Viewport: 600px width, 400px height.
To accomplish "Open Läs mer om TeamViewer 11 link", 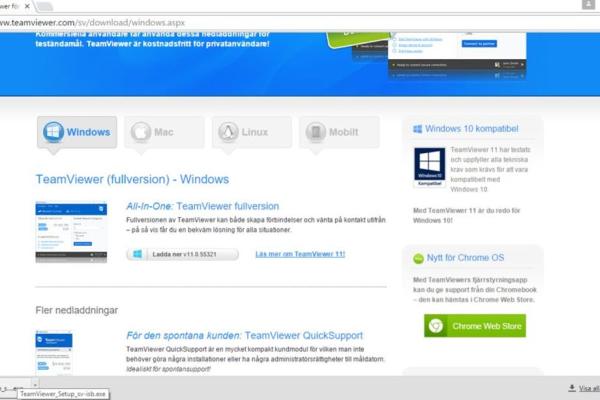I will point(300,254).
